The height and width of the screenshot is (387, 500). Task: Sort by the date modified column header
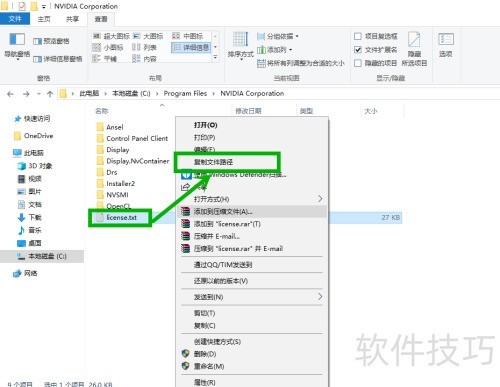click(248, 111)
